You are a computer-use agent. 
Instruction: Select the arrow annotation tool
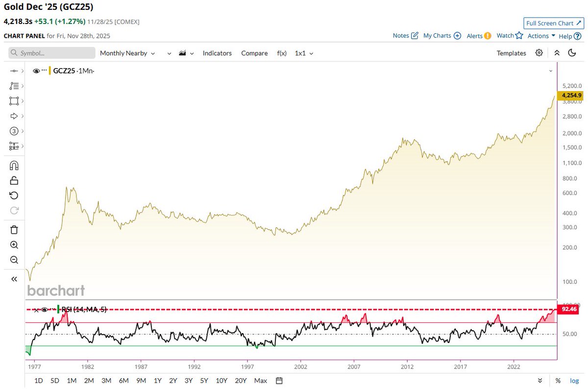14,116
